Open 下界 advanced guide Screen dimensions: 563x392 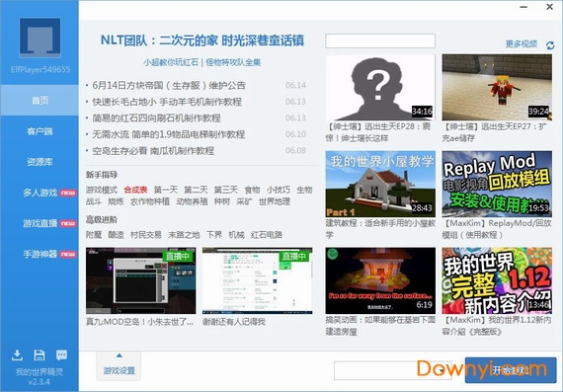(214, 235)
